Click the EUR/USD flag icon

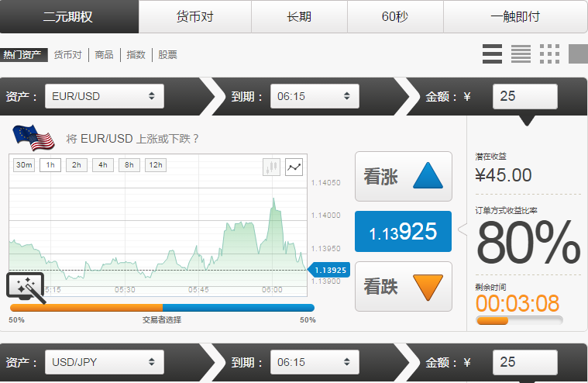tap(33, 138)
